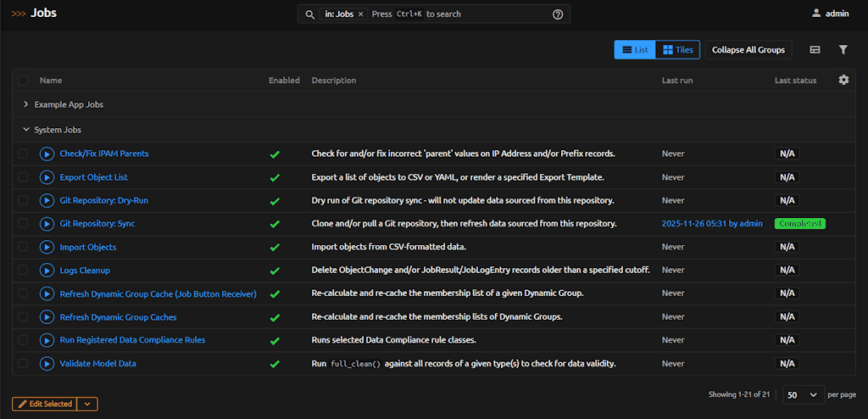Tick the checkbox for Import Objects row
Image resolution: width=868 pixels, height=419 pixels.
point(24,247)
